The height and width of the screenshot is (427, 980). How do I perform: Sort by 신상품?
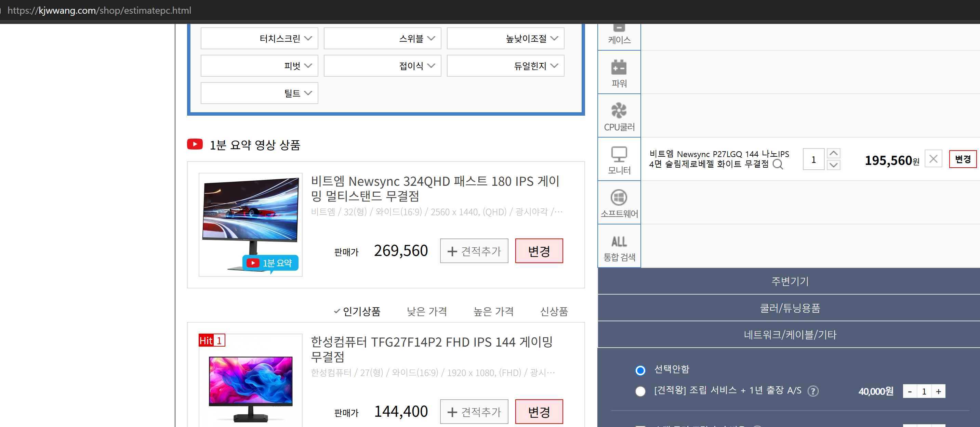tap(554, 311)
